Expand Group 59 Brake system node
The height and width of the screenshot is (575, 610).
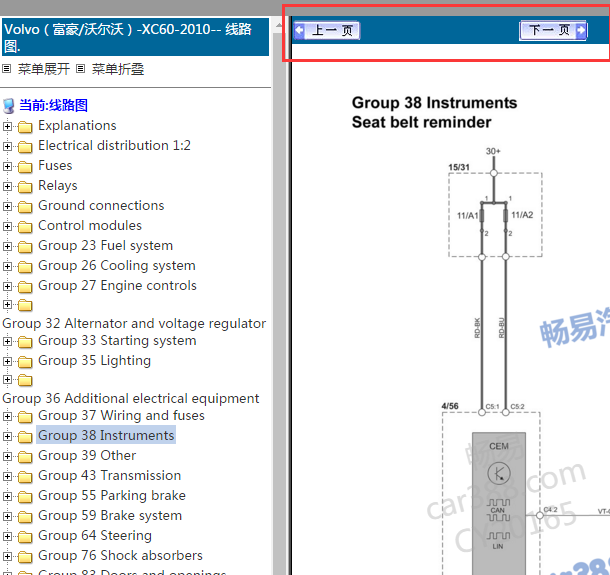pos(7,516)
